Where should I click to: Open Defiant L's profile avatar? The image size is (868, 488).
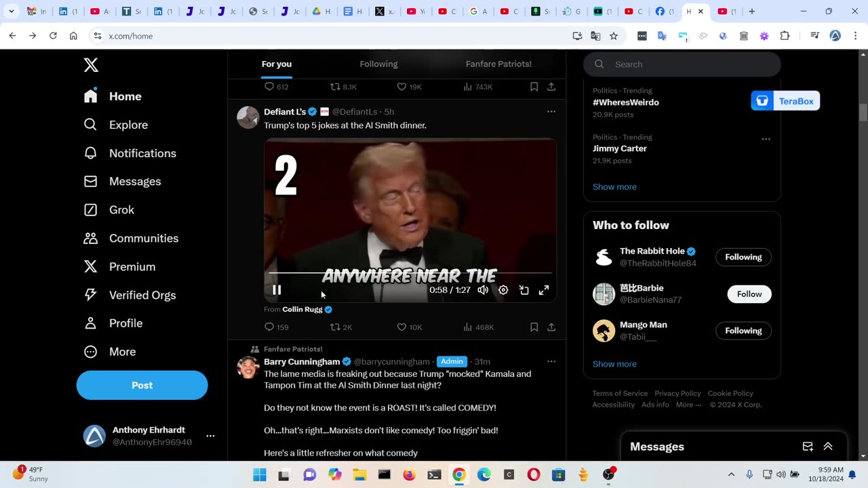(248, 117)
